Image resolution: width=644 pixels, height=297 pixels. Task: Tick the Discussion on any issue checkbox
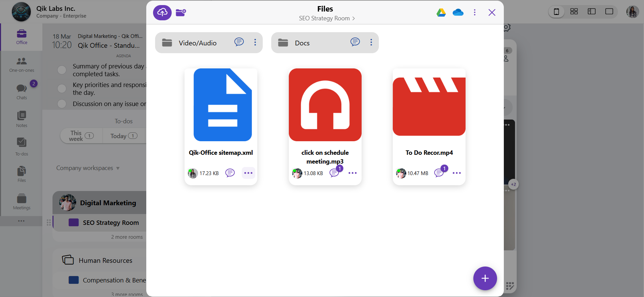tap(62, 104)
